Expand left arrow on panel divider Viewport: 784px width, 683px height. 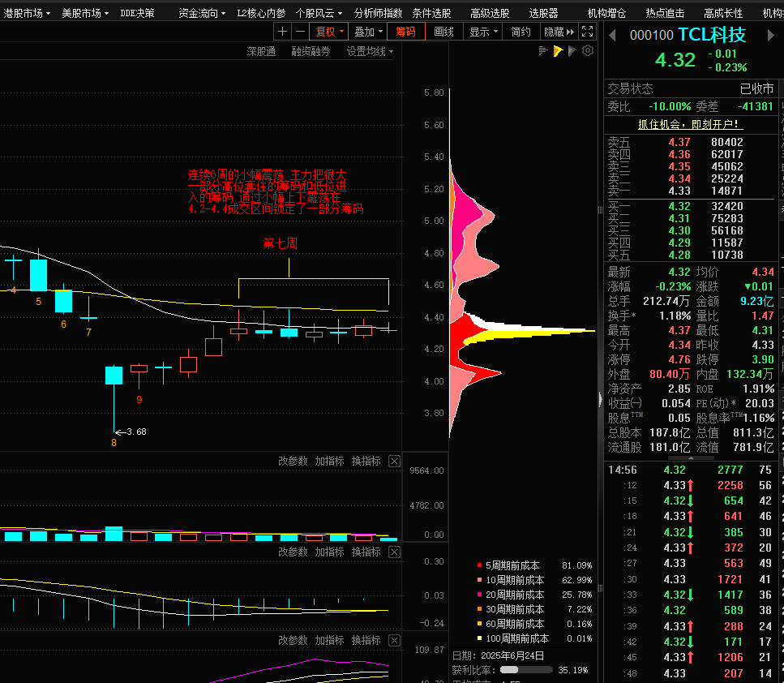pyautogui.click(x=601, y=399)
